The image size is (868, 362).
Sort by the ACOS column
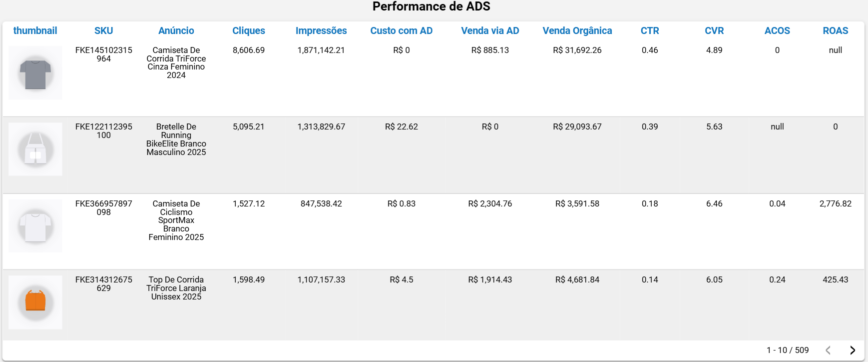click(777, 30)
